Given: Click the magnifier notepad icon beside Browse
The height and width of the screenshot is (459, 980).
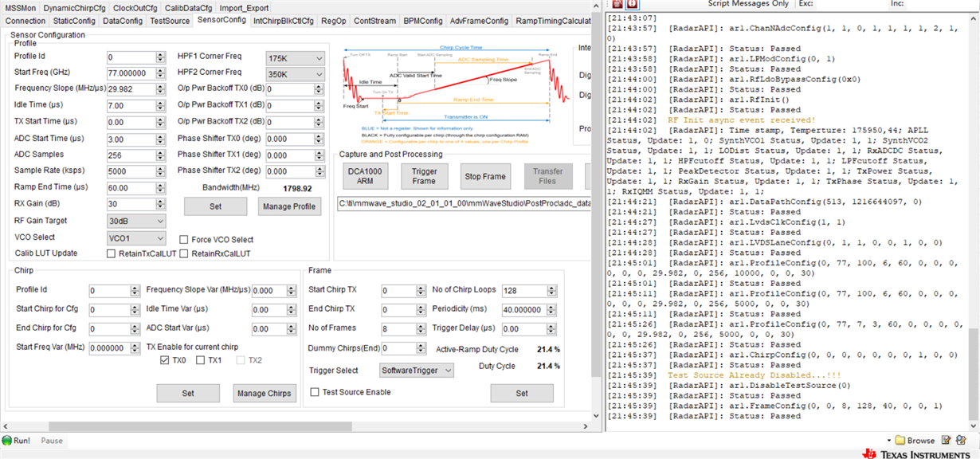Looking at the screenshot, I should click(x=962, y=440).
